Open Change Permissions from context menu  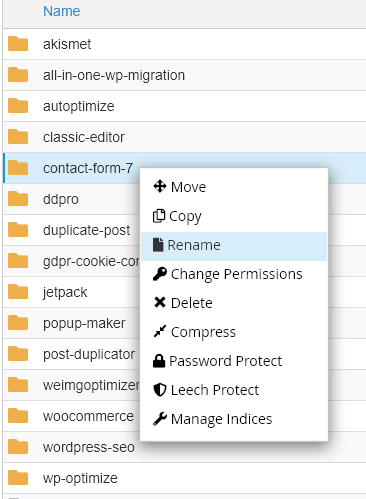(234, 274)
